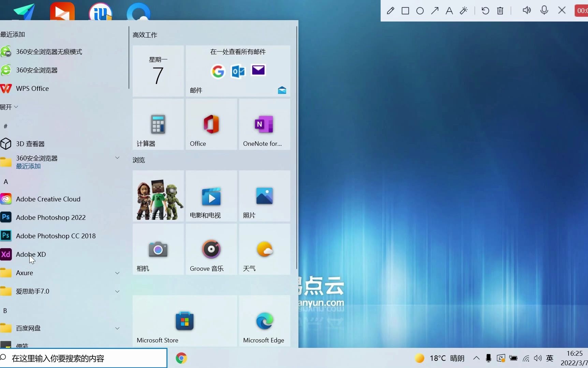Open Adobe Photoshop CC 2018
Viewport: 588px width, 368px height.
64,236
